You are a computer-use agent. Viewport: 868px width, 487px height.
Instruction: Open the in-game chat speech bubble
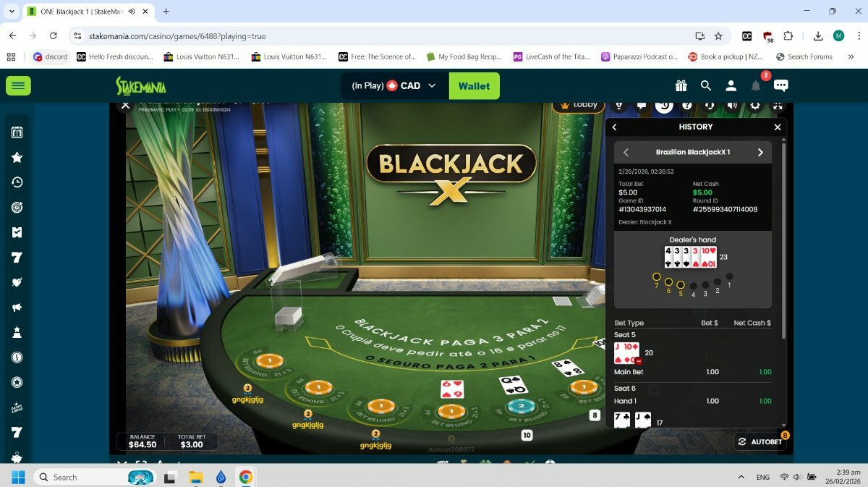642,106
